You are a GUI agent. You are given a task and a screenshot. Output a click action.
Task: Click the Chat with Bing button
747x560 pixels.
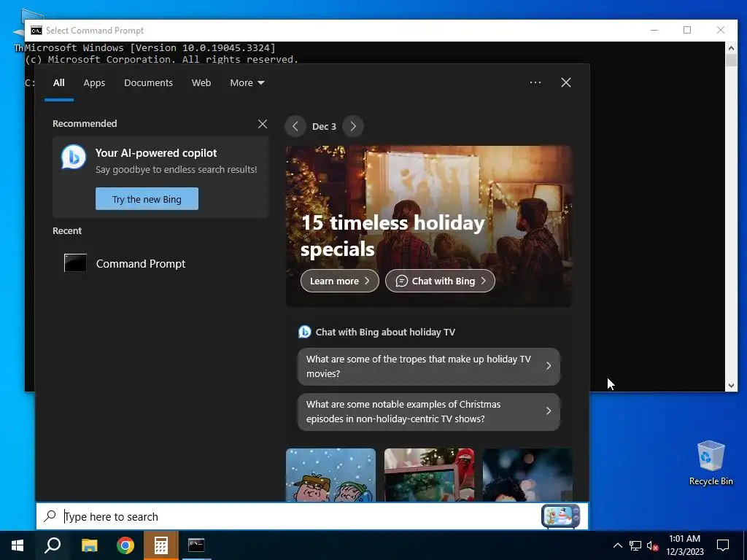coord(440,281)
